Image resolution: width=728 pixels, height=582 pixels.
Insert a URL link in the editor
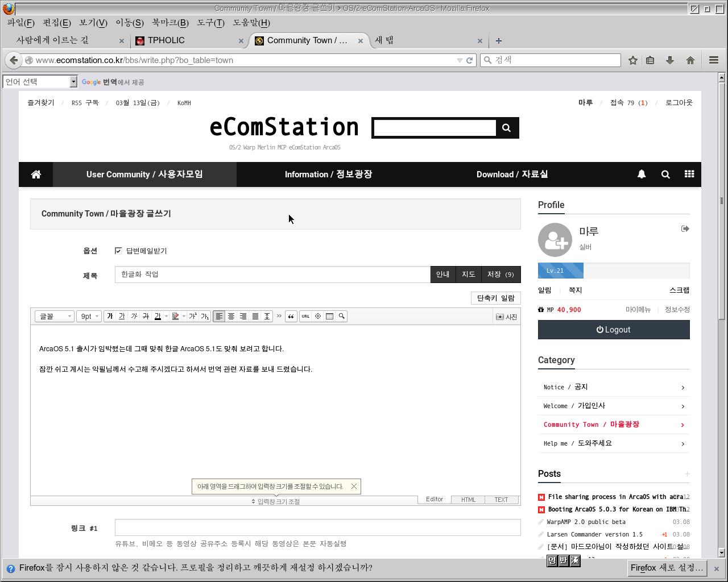[305, 317]
